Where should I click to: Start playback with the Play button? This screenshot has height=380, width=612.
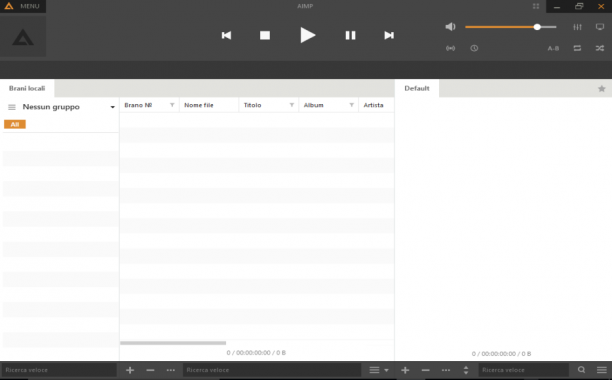point(308,35)
